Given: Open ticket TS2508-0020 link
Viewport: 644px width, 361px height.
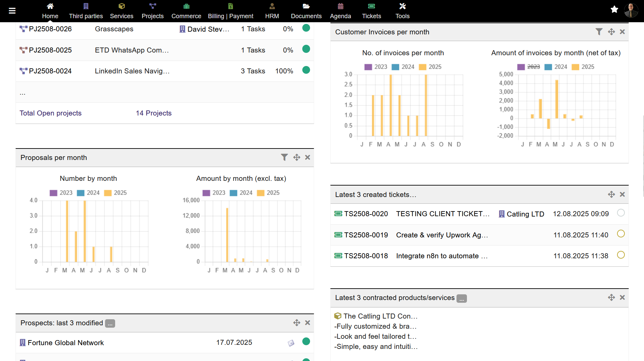Looking at the screenshot, I should pyautogui.click(x=366, y=214).
